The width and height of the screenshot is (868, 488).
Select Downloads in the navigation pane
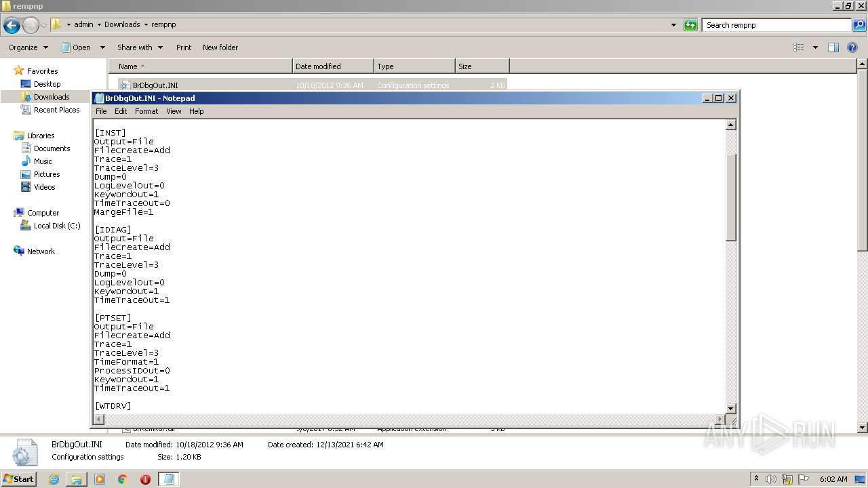pyautogui.click(x=52, y=97)
